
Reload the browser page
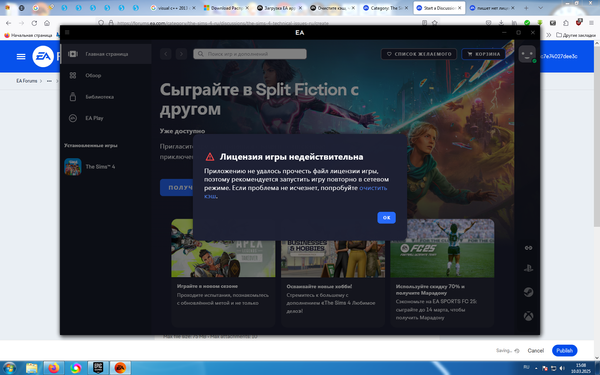[34, 23]
